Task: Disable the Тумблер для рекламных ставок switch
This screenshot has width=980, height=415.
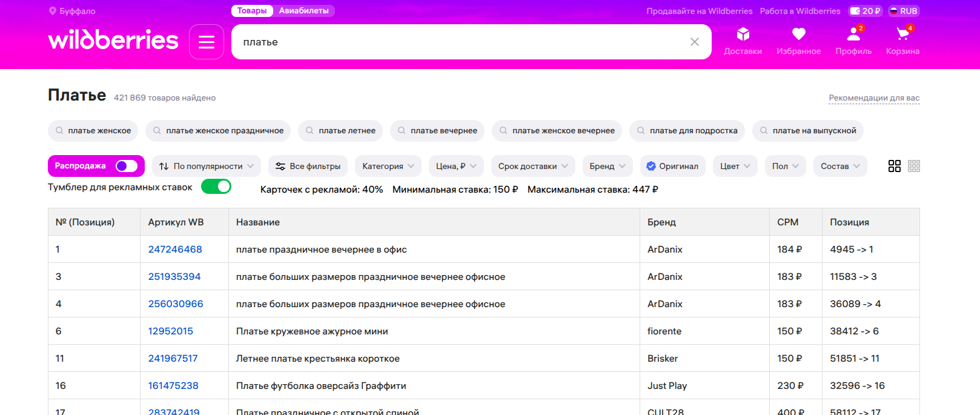Action: (216, 187)
